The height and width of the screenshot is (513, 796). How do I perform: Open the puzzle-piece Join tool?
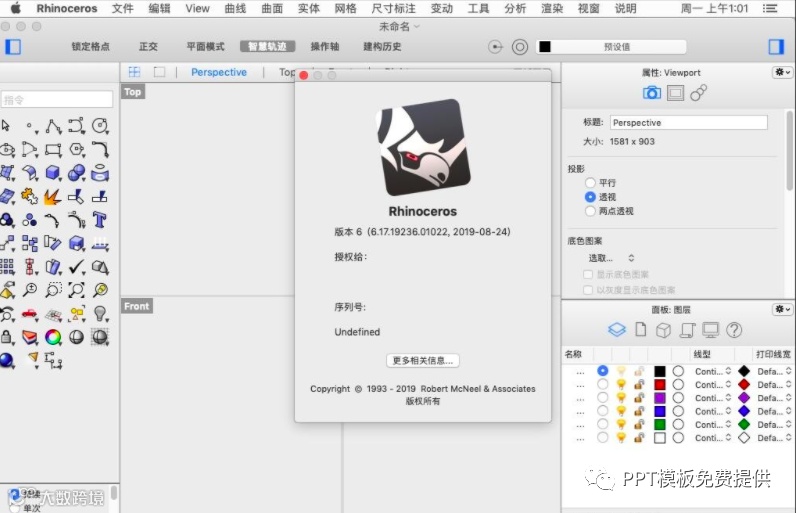29,196
